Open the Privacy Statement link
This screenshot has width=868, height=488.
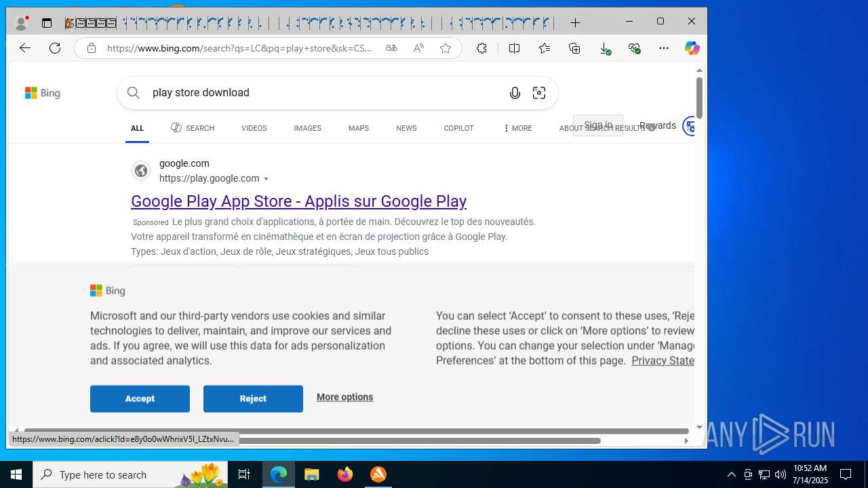(663, 361)
